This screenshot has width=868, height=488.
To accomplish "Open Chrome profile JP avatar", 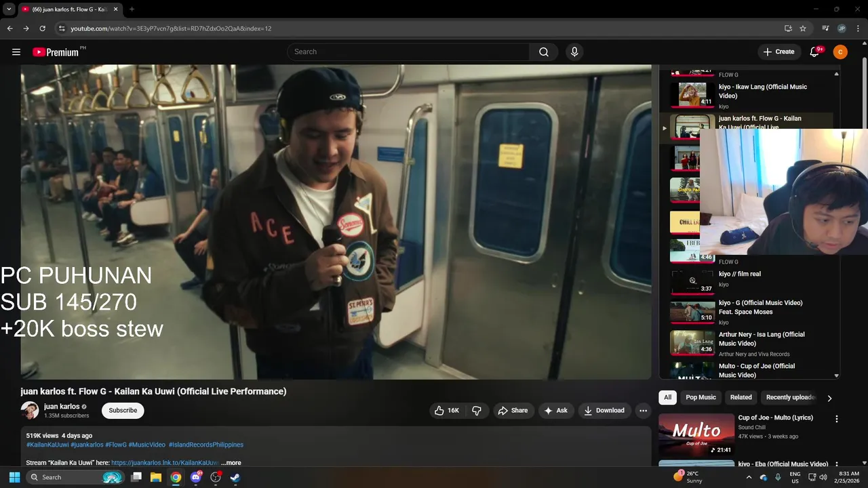I will [x=842, y=28].
